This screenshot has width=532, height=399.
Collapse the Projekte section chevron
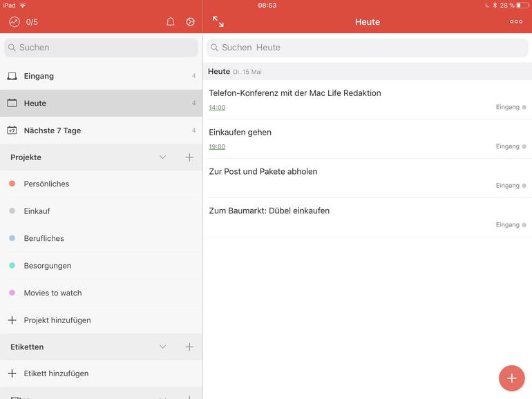(x=163, y=157)
